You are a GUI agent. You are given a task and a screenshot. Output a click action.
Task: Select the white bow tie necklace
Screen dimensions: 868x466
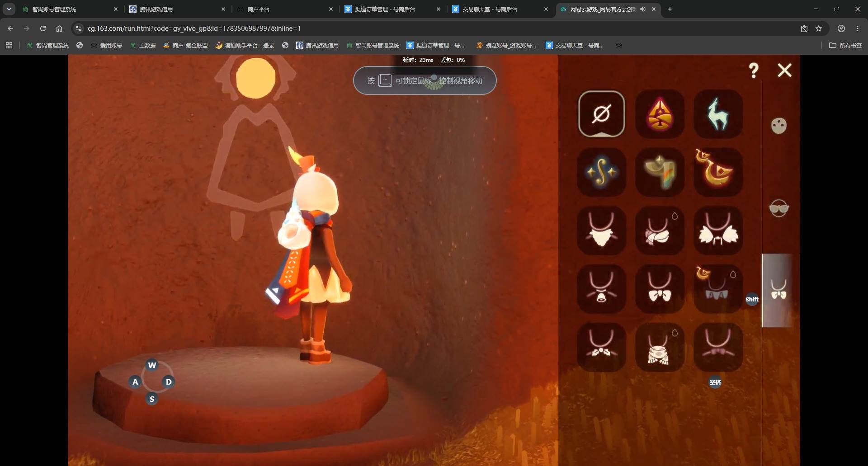tap(660, 289)
